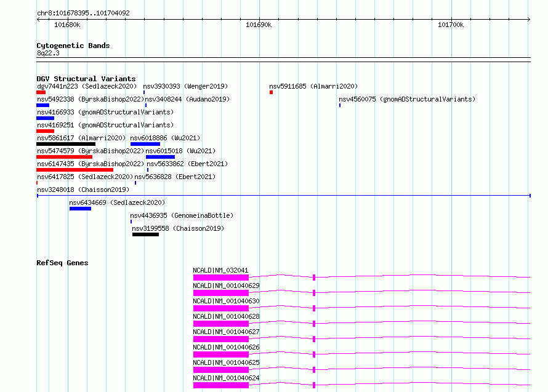Select nsv5636828 (Ebert2021) variant label
Image resolution: width=548 pixels, height=392 pixels.
click(x=175, y=177)
